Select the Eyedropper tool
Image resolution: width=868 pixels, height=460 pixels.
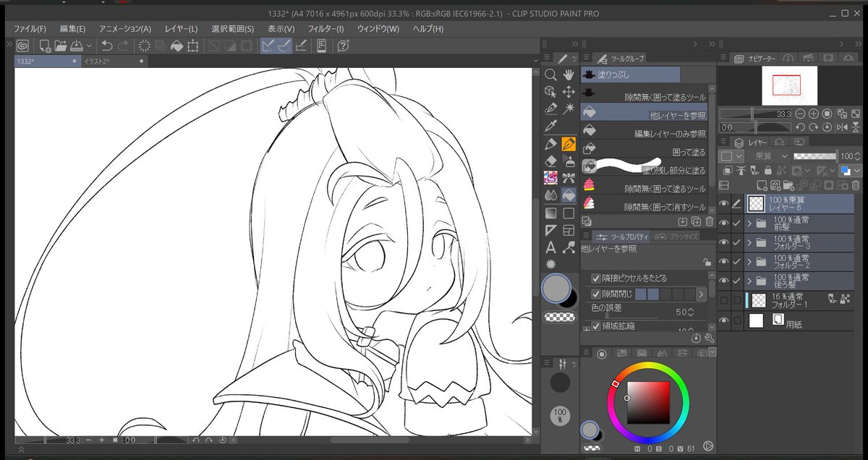(x=550, y=126)
